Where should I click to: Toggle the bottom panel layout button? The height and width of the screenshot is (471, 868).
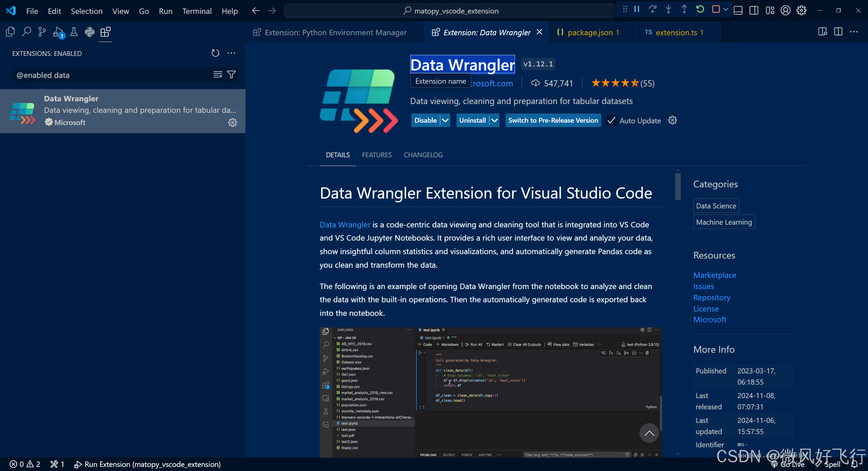point(738,11)
